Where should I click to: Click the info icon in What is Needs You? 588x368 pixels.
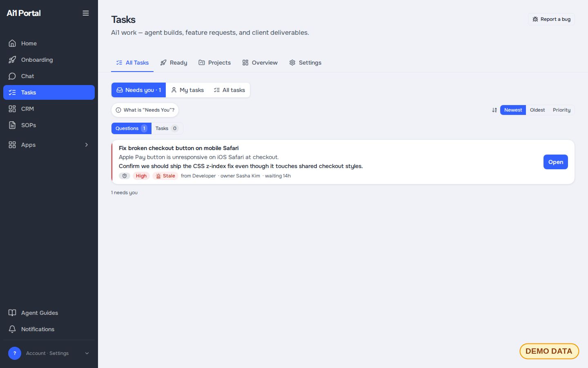click(118, 110)
